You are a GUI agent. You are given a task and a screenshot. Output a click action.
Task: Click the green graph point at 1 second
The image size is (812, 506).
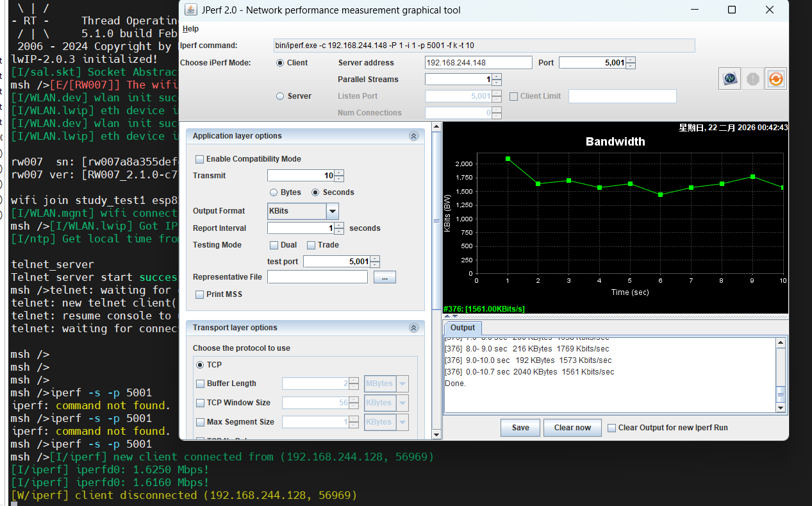pyautogui.click(x=508, y=158)
